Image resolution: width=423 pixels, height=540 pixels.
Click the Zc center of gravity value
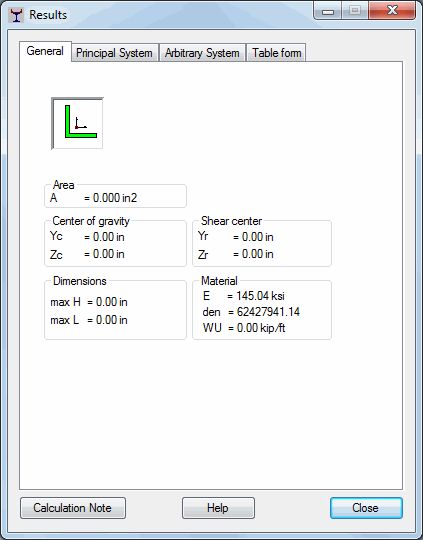click(109, 254)
